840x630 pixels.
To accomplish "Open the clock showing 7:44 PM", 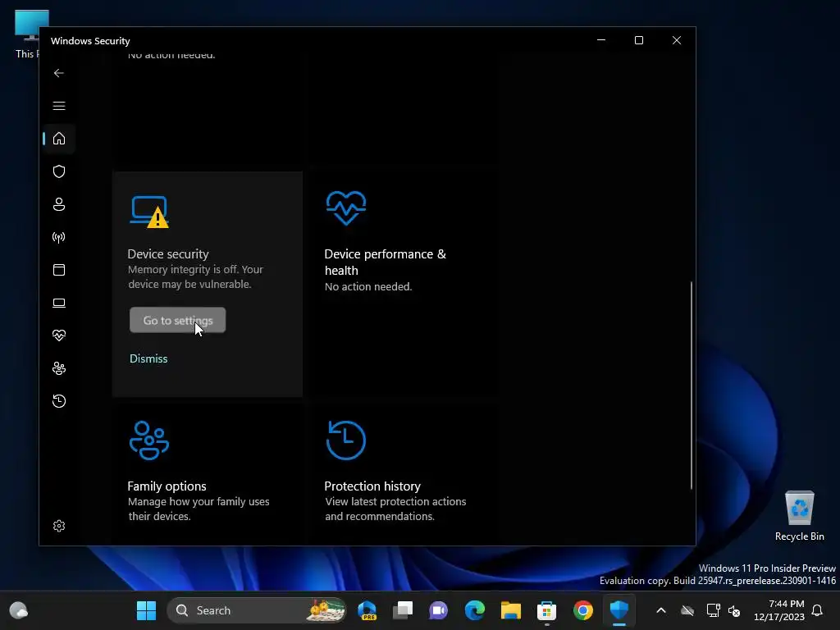I will tap(779, 610).
